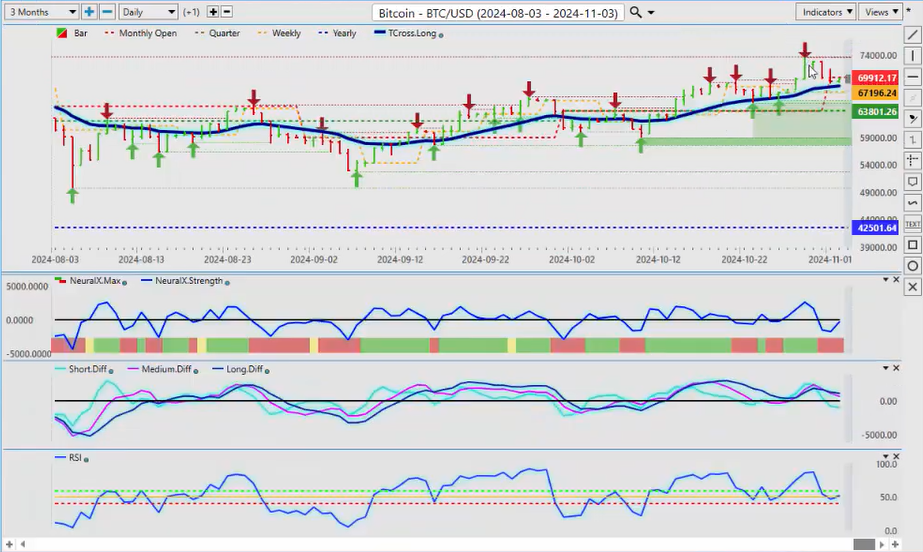Image resolution: width=923 pixels, height=552 pixels.
Task: Open the Views menu
Action: coord(879,12)
